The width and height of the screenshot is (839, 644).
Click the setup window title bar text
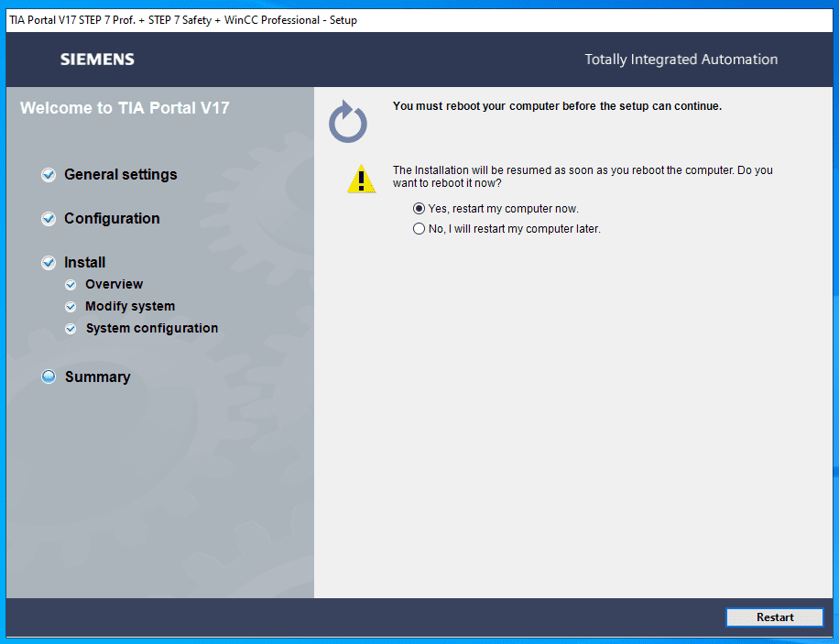(x=183, y=20)
